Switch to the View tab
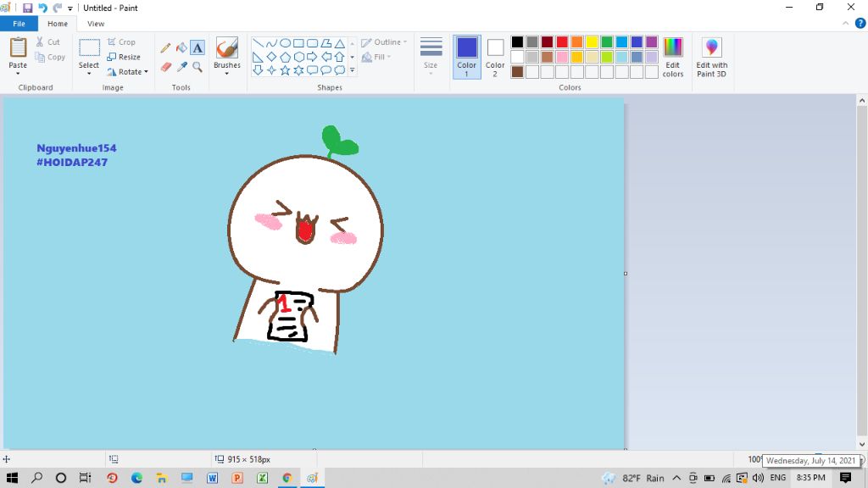The height and width of the screenshot is (488, 868). point(96,24)
